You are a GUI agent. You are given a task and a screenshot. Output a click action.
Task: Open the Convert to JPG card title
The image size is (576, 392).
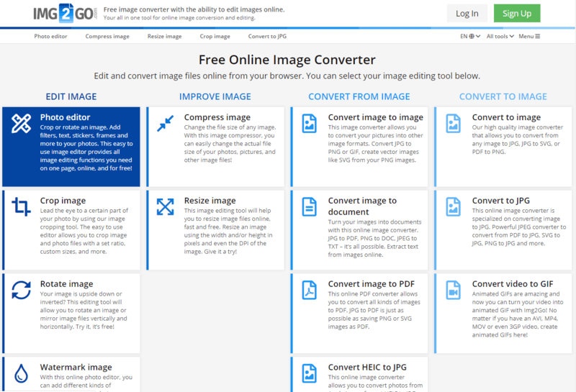coord(500,201)
